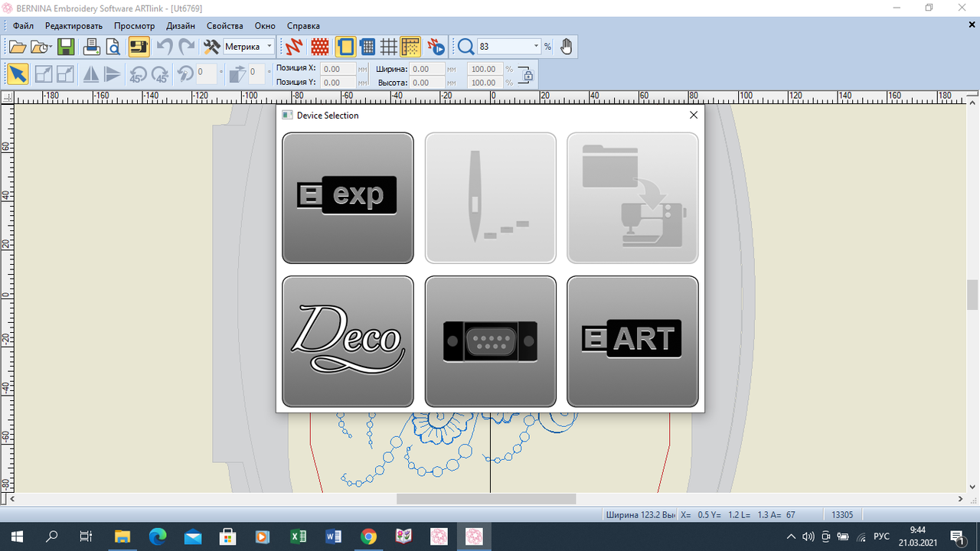The image size is (980, 551).
Task: Open the Окно menu
Action: point(265,26)
